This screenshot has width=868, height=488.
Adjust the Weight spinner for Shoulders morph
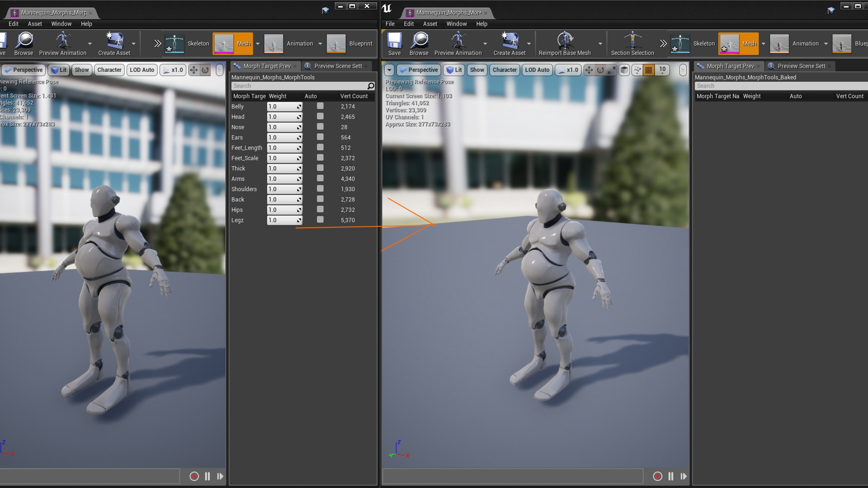click(x=298, y=189)
